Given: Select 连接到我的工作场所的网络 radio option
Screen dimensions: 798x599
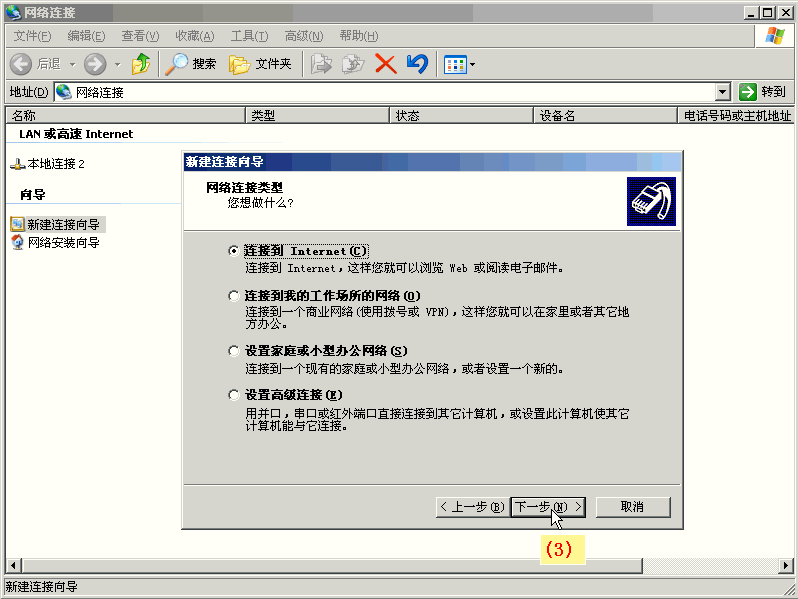Looking at the screenshot, I should [x=234, y=296].
